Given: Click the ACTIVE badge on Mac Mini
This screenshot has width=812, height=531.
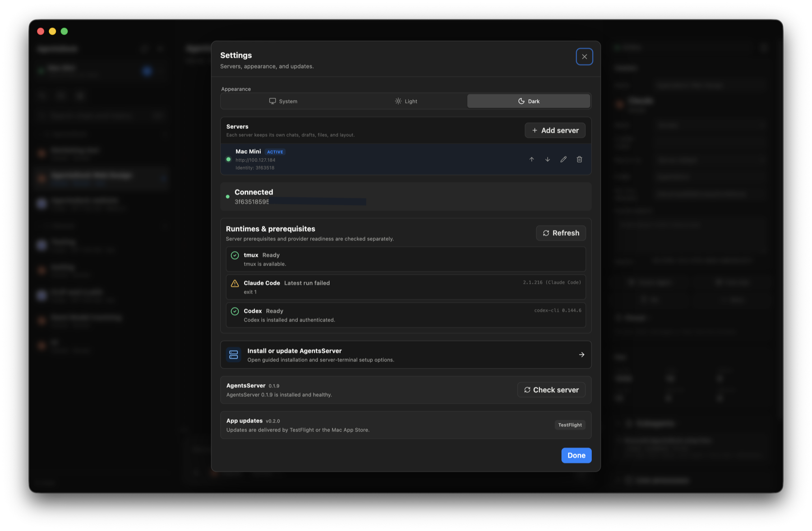Looking at the screenshot, I should tap(275, 152).
